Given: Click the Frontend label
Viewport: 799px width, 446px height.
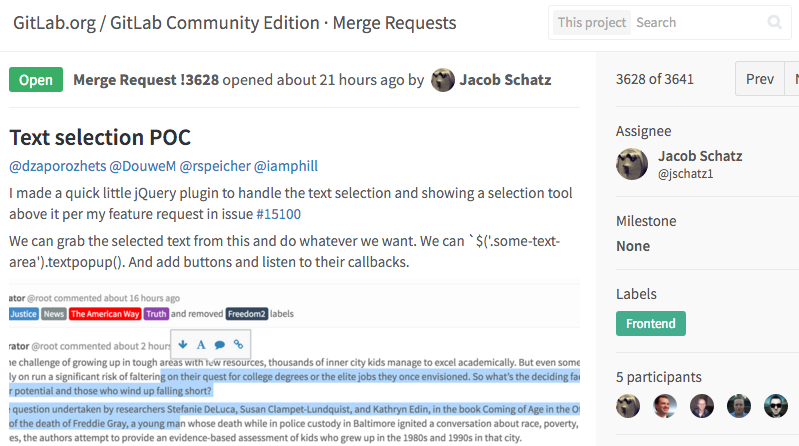Looking at the screenshot, I should pyautogui.click(x=651, y=324).
